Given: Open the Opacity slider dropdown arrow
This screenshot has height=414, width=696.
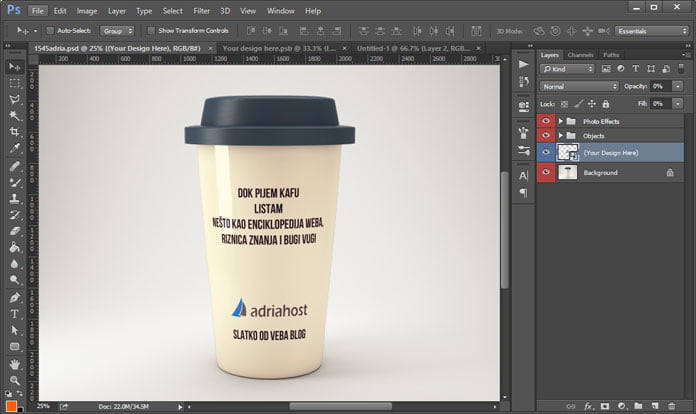Looking at the screenshot, I should 677,87.
